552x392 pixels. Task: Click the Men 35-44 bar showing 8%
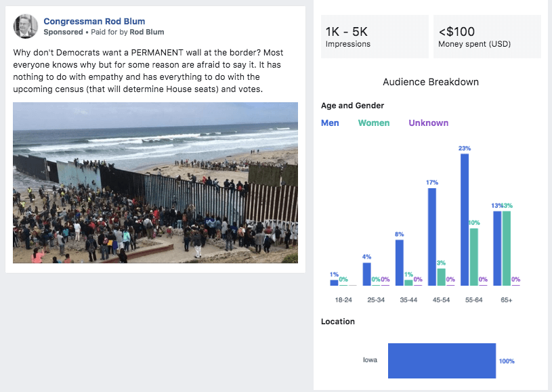pyautogui.click(x=400, y=262)
